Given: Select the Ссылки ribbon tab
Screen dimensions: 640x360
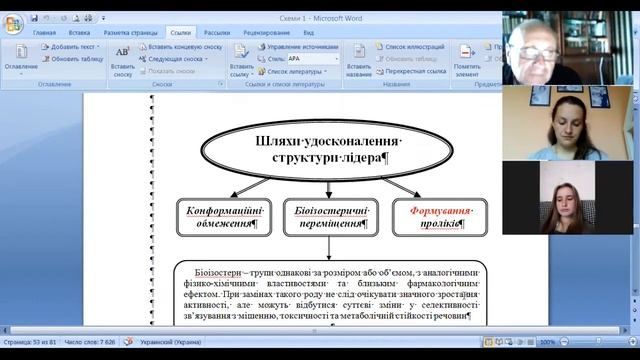Looking at the screenshot, I should click(x=180, y=33).
